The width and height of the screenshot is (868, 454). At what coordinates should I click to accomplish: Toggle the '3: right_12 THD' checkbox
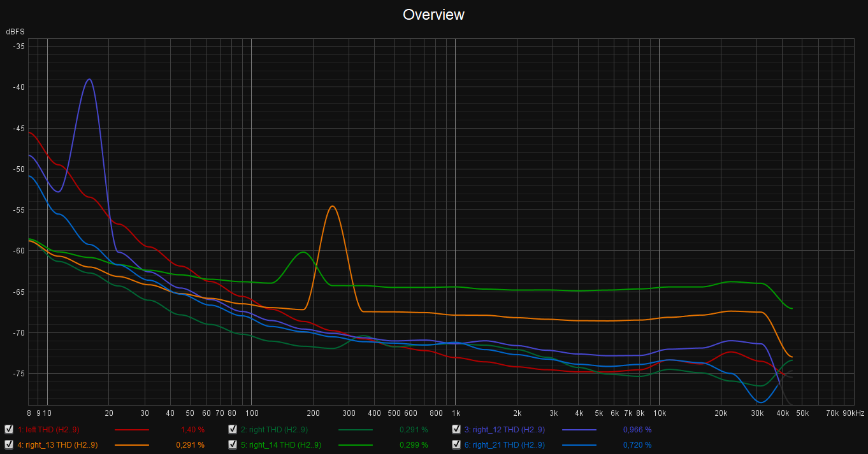(456, 429)
